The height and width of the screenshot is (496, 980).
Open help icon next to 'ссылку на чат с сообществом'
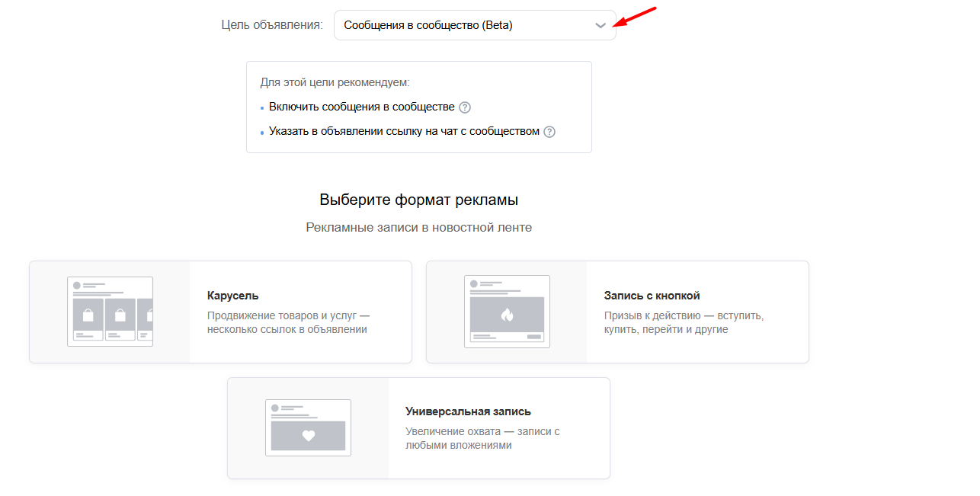click(x=549, y=132)
